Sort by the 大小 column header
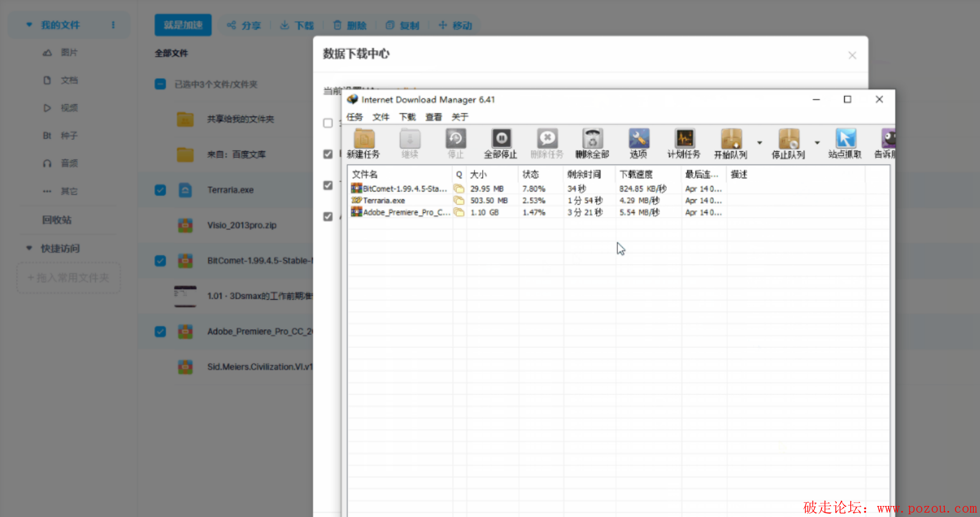 click(x=492, y=175)
